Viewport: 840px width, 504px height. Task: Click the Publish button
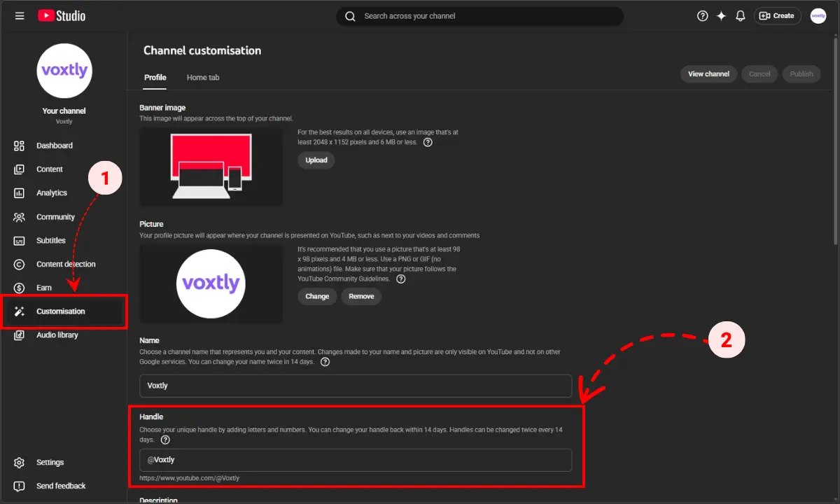pyautogui.click(x=801, y=74)
